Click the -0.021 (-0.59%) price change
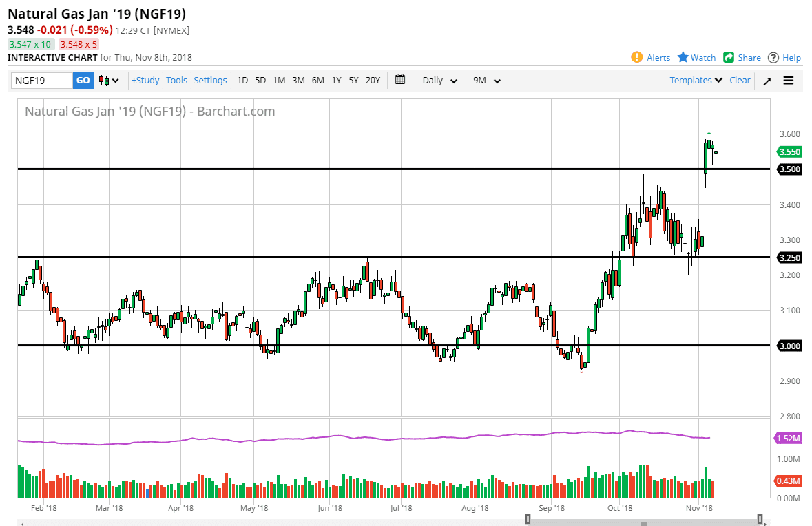This screenshot has width=812, height=526. click(74, 30)
